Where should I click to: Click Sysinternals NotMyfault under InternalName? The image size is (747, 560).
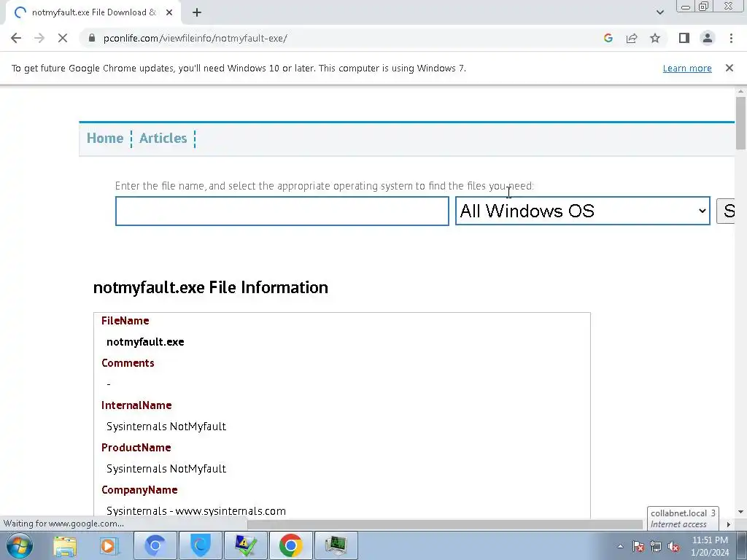click(166, 426)
